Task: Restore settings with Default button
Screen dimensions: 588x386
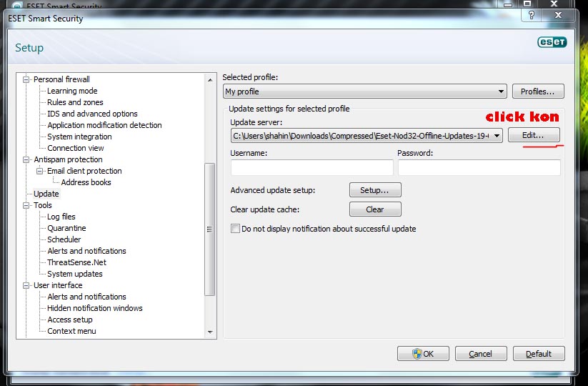Action: 539,353
